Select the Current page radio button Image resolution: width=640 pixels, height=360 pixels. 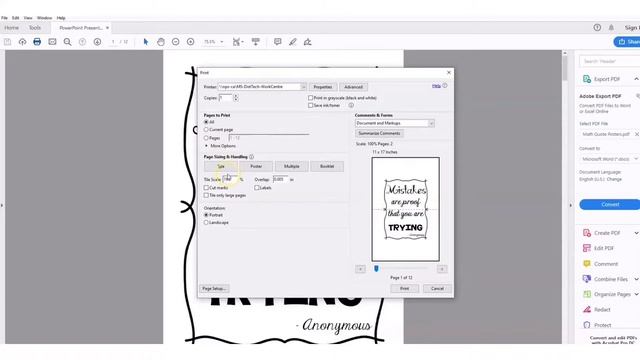click(x=206, y=129)
